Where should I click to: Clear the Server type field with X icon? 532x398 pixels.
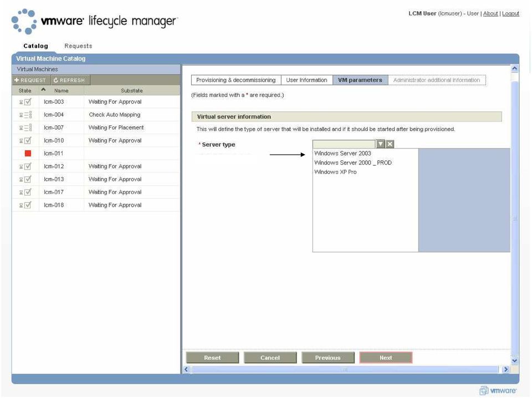[390, 144]
